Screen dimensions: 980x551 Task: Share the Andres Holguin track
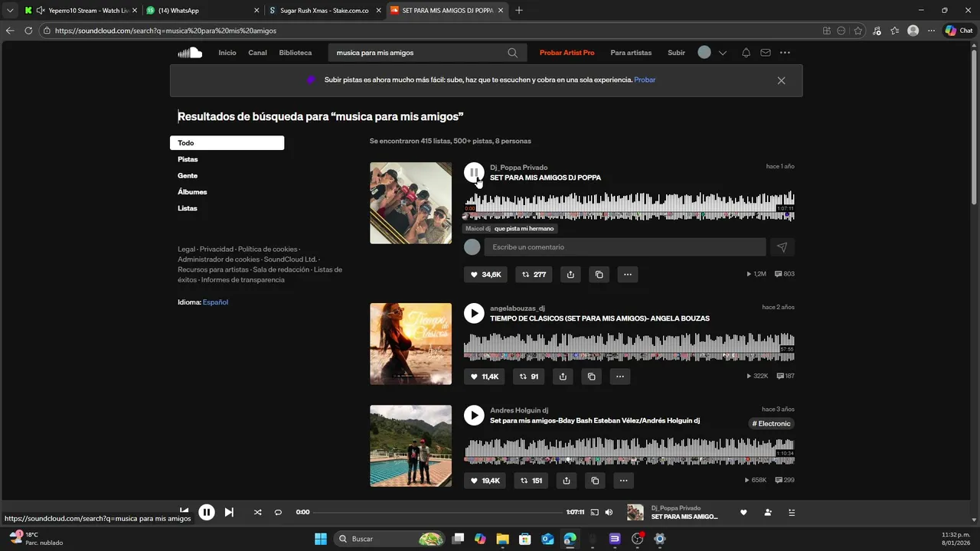567,481
